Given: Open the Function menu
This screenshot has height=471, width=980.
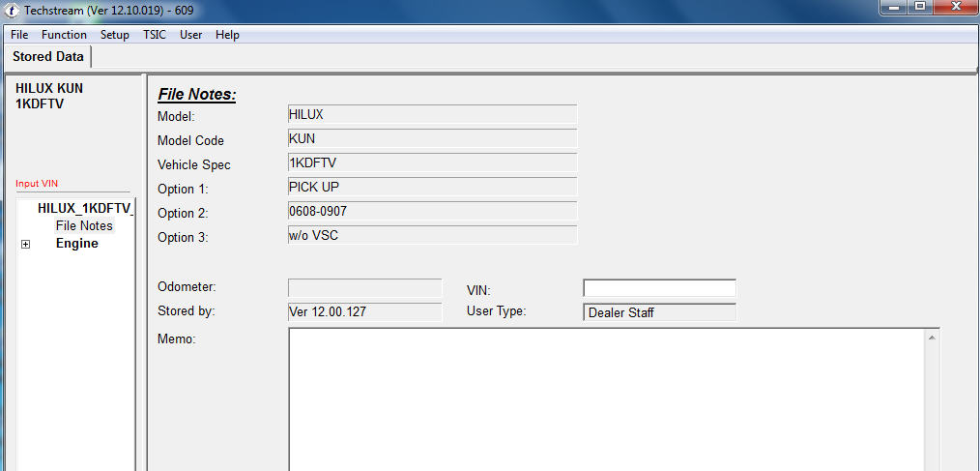Looking at the screenshot, I should tap(64, 35).
